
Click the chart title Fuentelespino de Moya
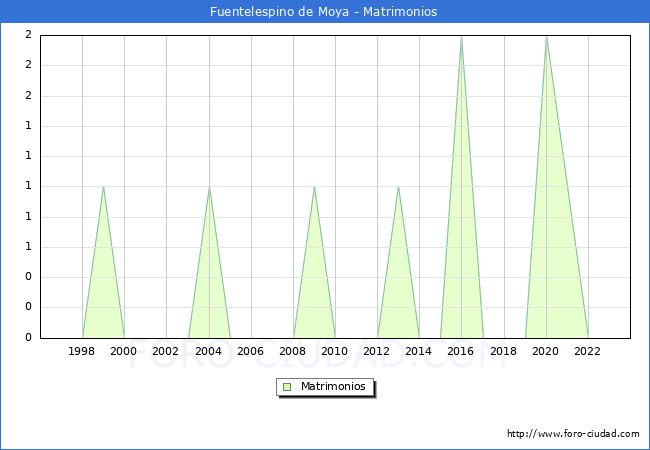[324, 12]
